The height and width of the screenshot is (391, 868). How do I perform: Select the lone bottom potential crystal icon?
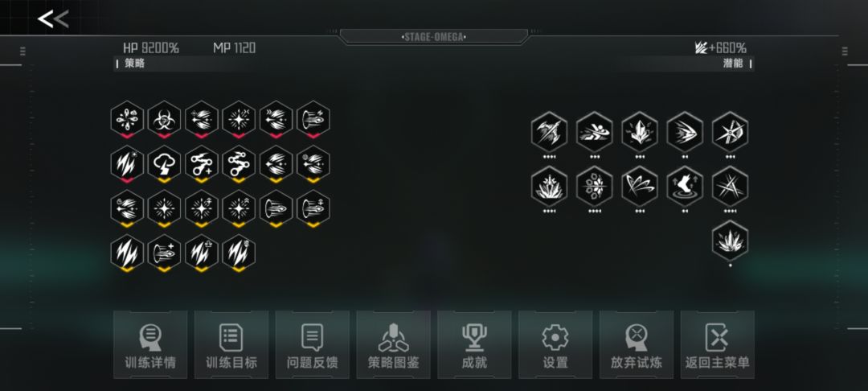(x=730, y=241)
